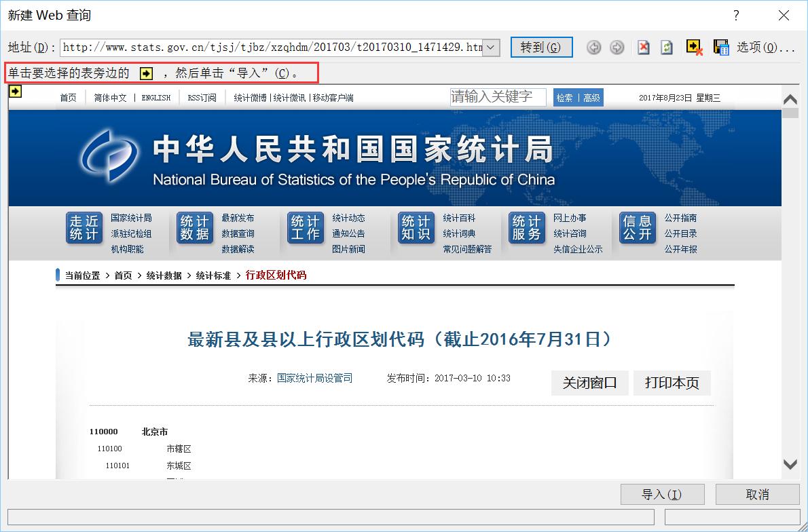Open the 国家统计局设管司 source link
The image size is (808, 532).
click(314, 378)
